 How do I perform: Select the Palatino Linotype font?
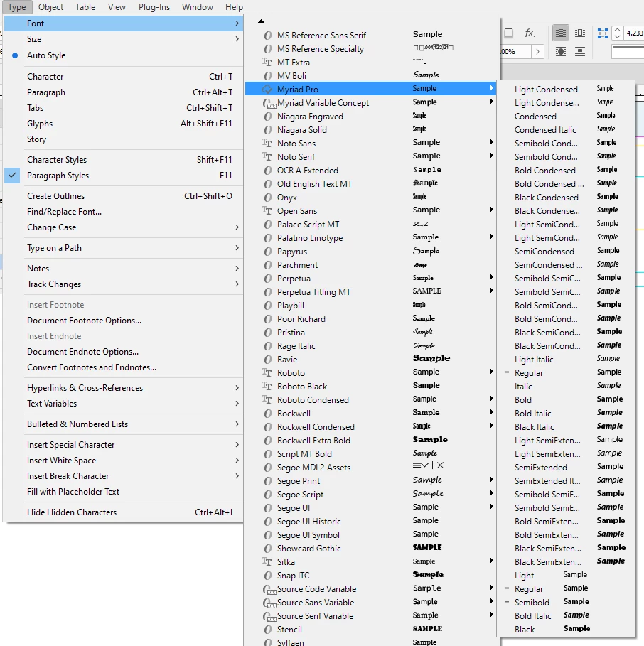pyautogui.click(x=371, y=238)
